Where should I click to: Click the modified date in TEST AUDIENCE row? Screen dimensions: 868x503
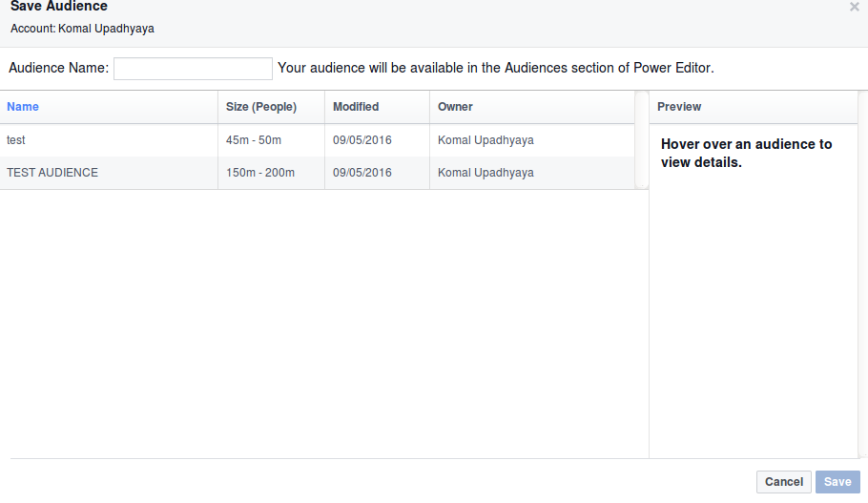pyautogui.click(x=362, y=173)
